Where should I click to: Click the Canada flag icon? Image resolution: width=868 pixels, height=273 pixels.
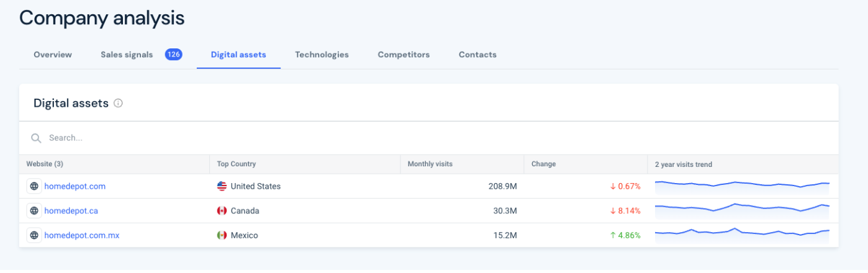point(222,211)
